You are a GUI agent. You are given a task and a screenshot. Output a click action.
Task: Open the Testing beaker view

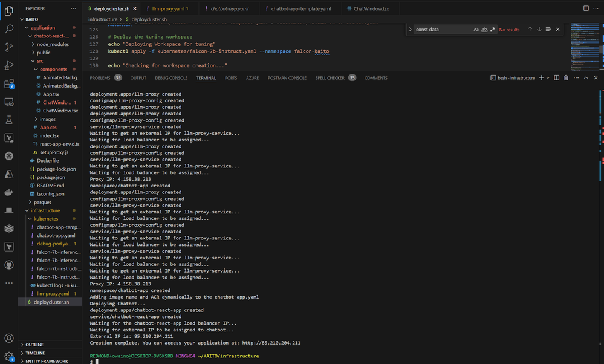point(8,120)
